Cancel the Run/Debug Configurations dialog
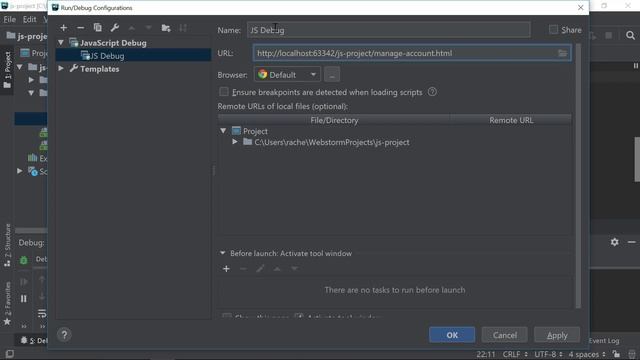Screen dimensions: 640x360 [504, 335]
